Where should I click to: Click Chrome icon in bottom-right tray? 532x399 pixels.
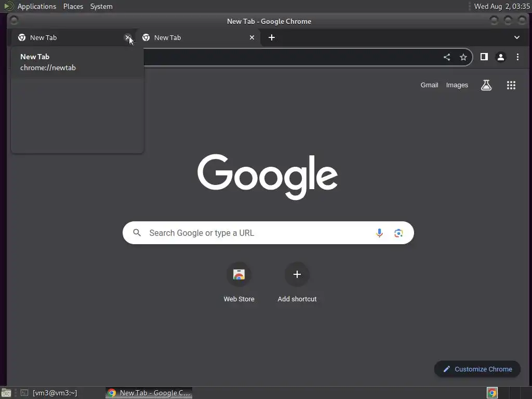[x=492, y=393]
